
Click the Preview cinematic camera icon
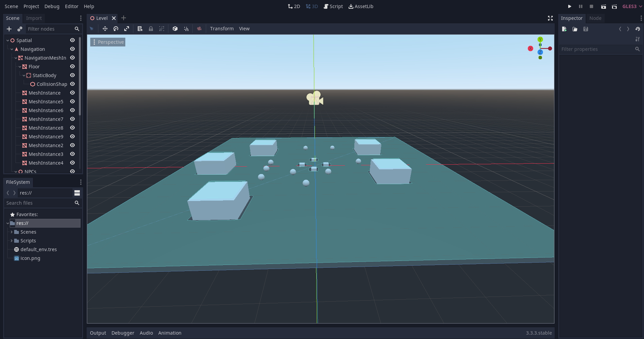pyautogui.click(x=199, y=29)
